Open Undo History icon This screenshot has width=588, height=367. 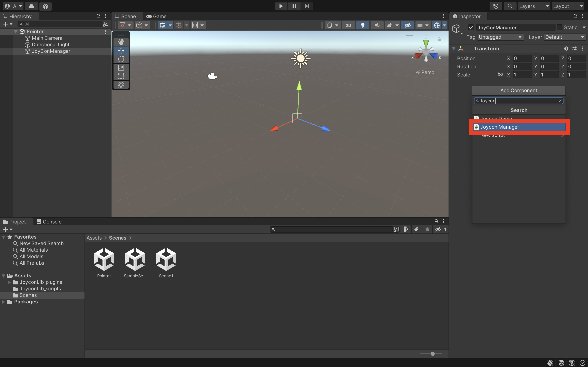496,6
